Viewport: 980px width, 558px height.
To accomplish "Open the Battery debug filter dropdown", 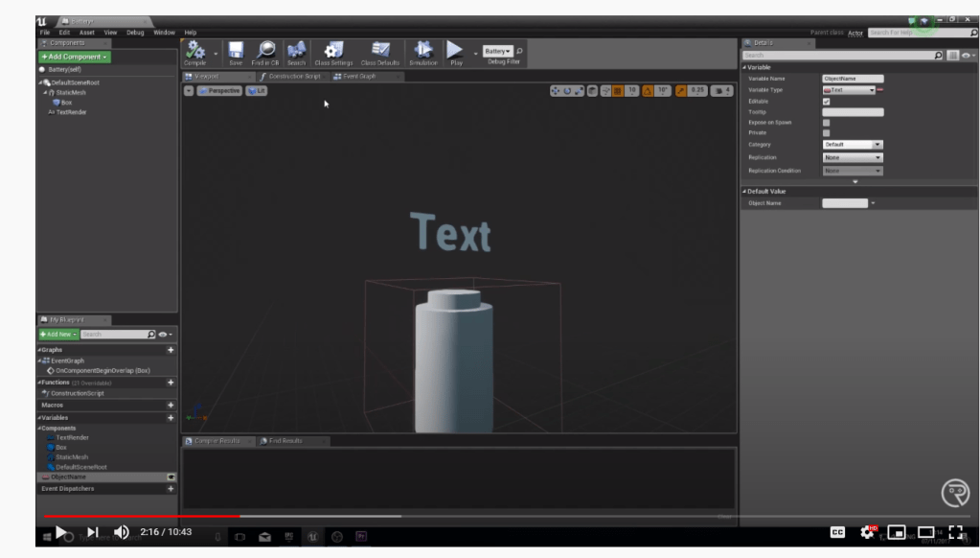I will 497,51.
